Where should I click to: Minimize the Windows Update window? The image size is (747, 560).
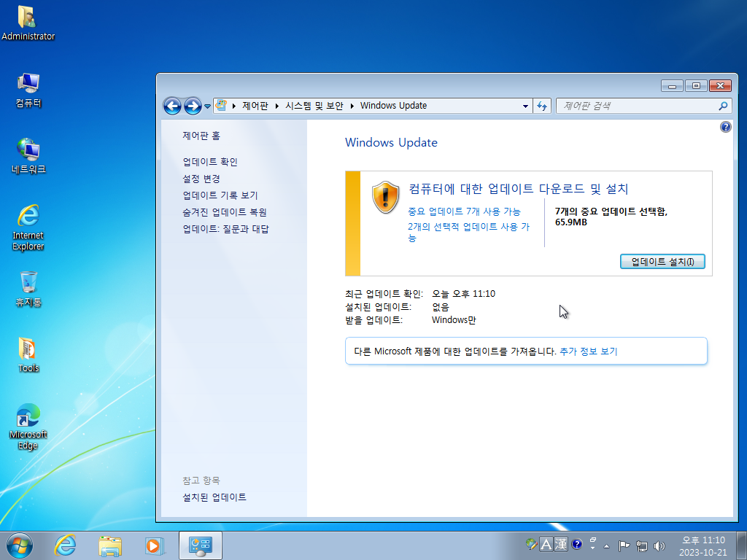(x=672, y=86)
